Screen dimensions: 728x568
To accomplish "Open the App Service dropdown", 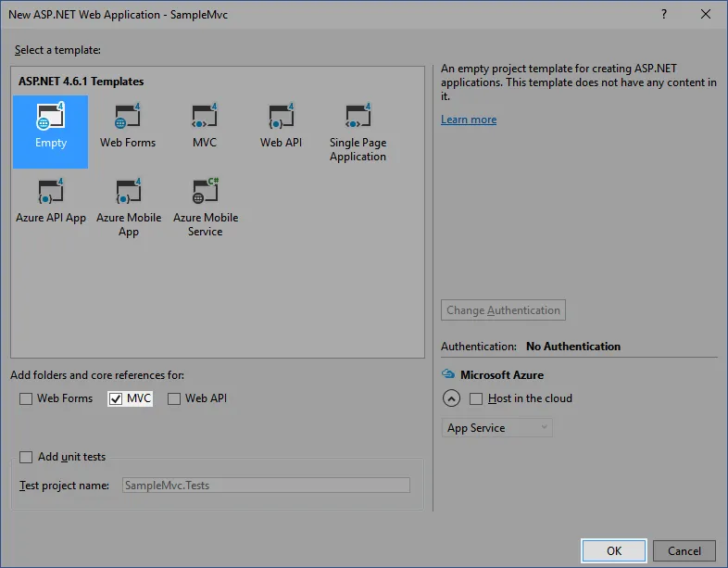I will [x=496, y=428].
